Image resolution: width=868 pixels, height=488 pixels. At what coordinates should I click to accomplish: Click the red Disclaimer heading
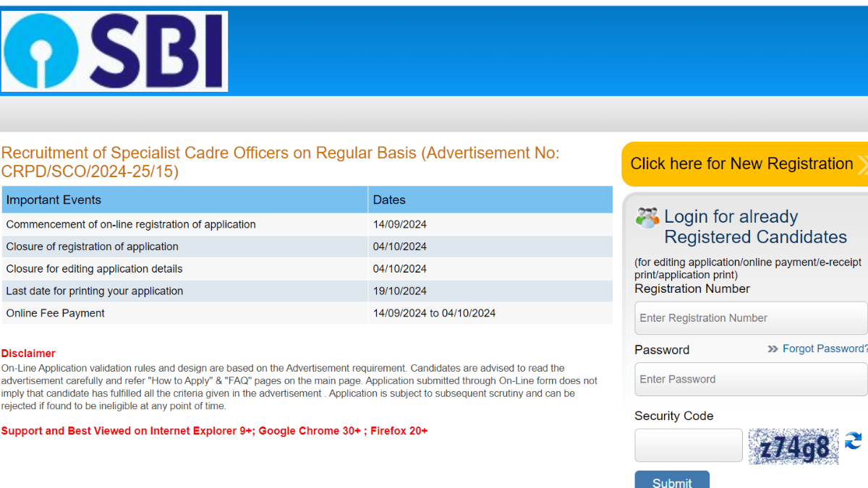(28, 354)
